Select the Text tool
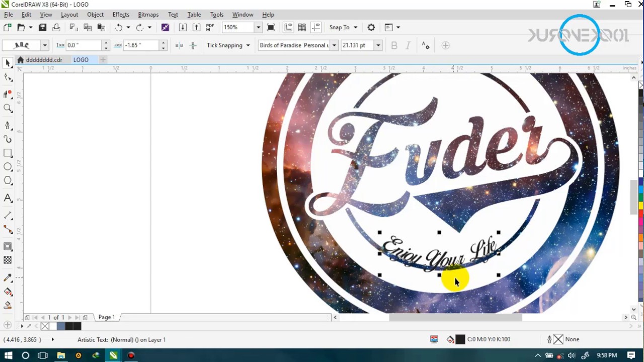Viewport: 644px width, 362px height. tap(8, 198)
